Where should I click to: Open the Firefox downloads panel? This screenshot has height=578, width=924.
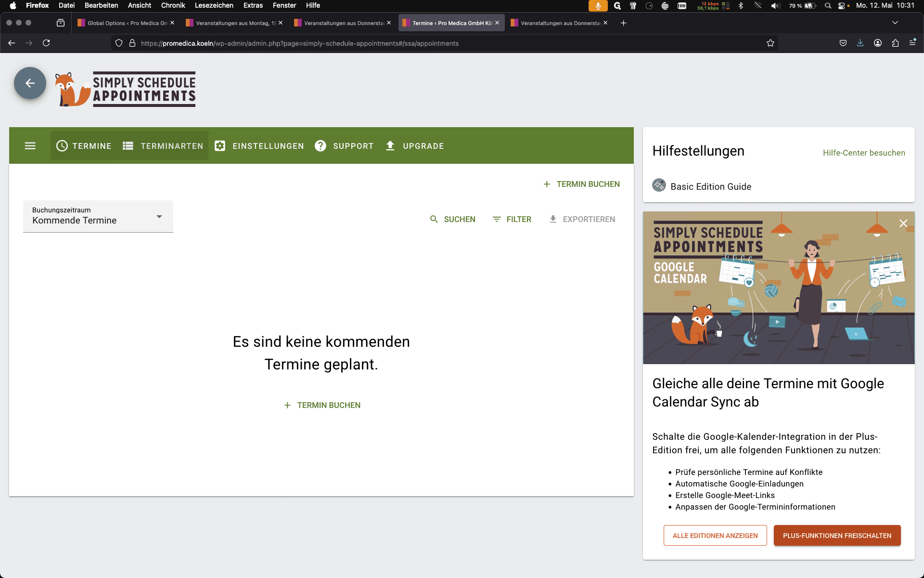(x=860, y=43)
